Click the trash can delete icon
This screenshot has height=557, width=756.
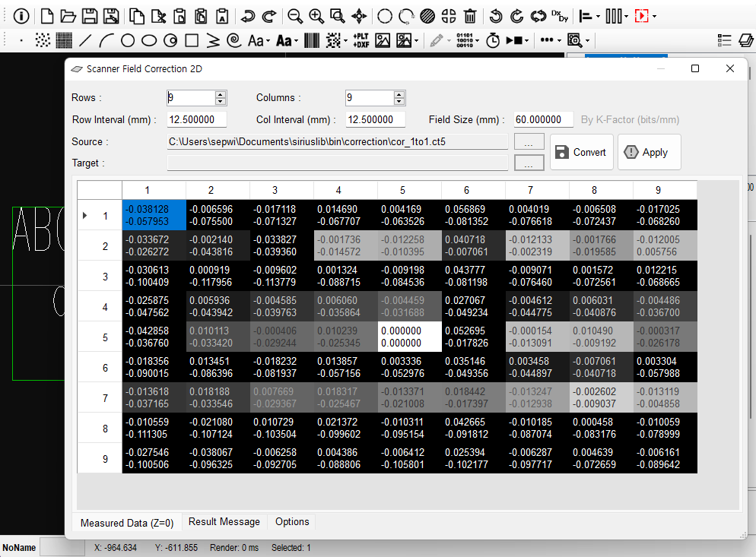point(471,16)
